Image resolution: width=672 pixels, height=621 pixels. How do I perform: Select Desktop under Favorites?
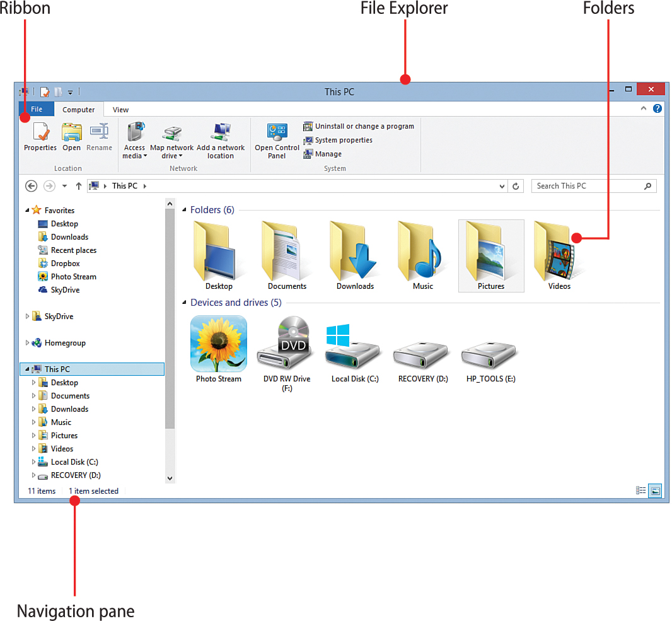[58, 224]
